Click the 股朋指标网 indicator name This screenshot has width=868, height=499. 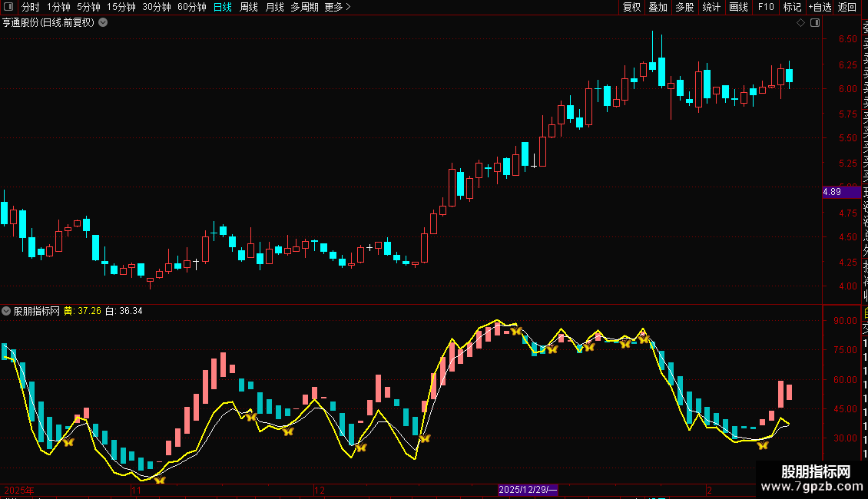[37, 311]
